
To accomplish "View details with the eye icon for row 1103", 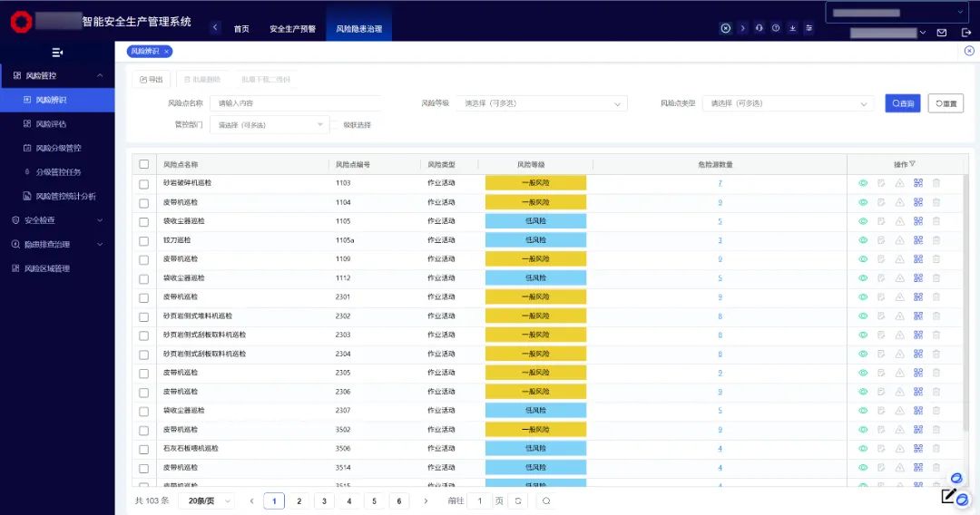I will [x=863, y=183].
